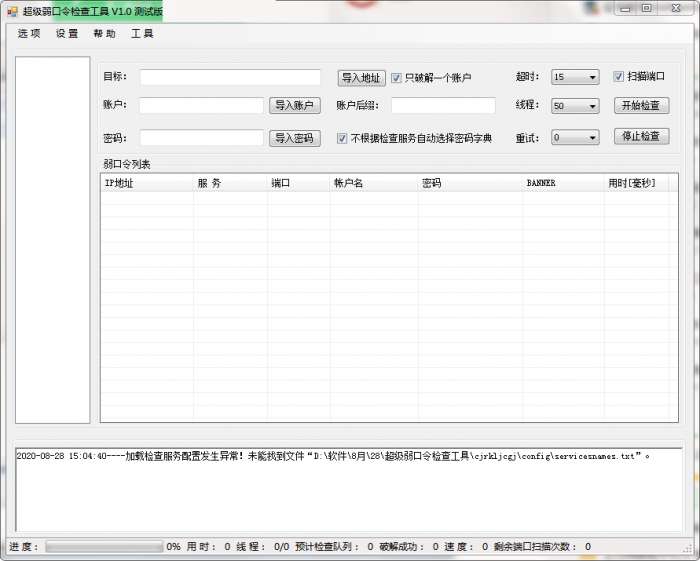Click the 导入地址 button
The width and height of the screenshot is (700, 561).
click(361, 78)
